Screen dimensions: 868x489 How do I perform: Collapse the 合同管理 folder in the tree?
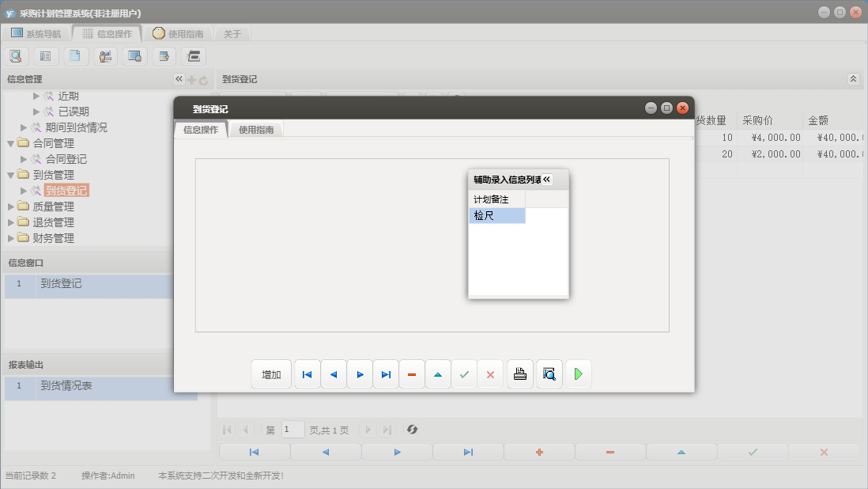point(11,143)
